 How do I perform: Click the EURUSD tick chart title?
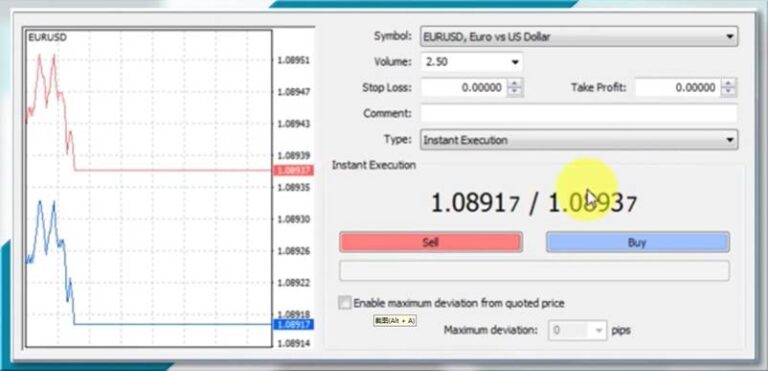pos(47,37)
